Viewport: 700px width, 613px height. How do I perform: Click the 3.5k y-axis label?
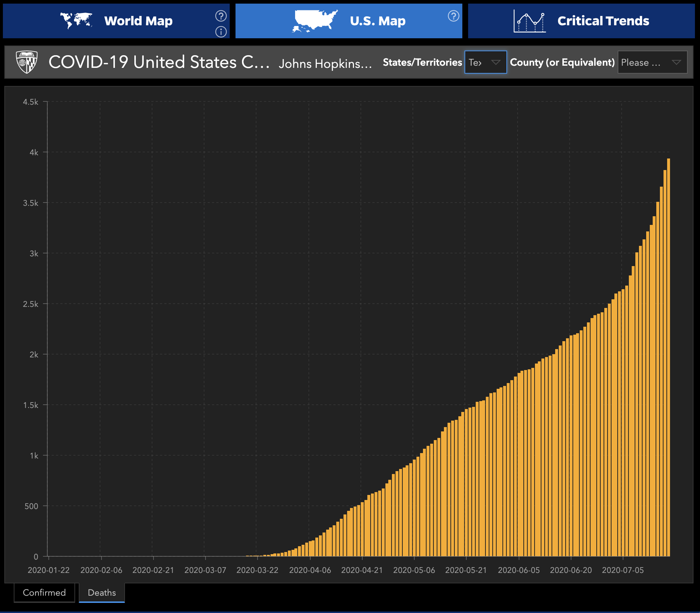click(31, 203)
